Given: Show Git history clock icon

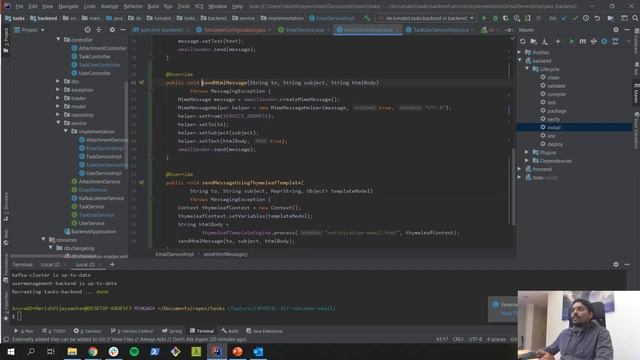Looking at the screenshot, I should point(586,18).
